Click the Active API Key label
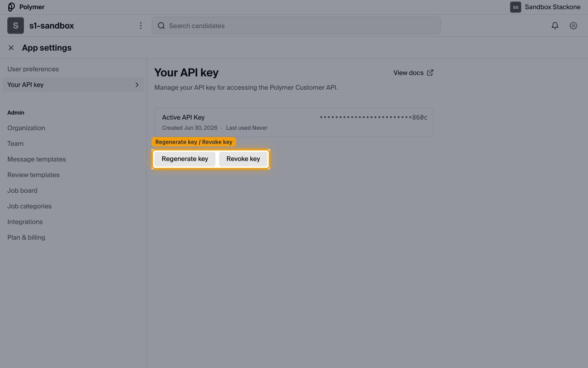This screenshot has height=368, width=588. pos(183,117)
